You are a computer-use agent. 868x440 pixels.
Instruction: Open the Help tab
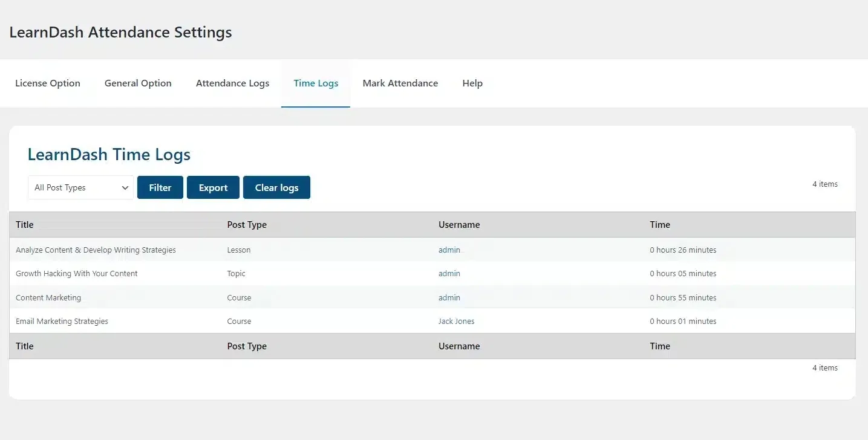point(472,83)
